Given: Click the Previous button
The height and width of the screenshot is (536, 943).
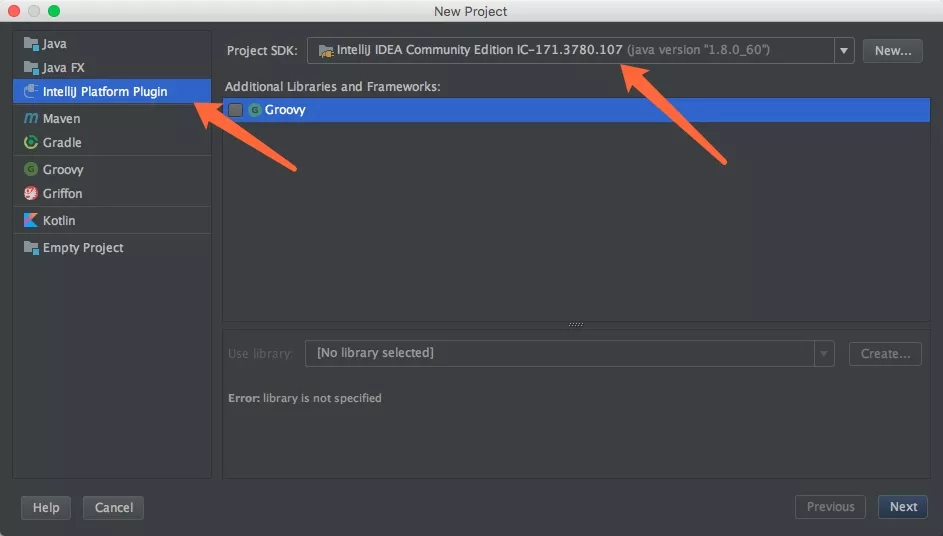Looking at the screenshot, I should tap(830, 507).
